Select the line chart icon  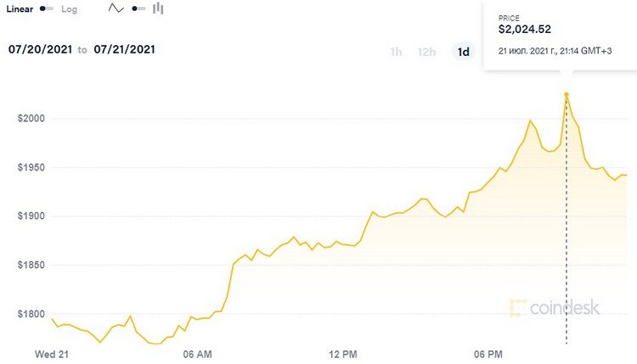[116, 8]
